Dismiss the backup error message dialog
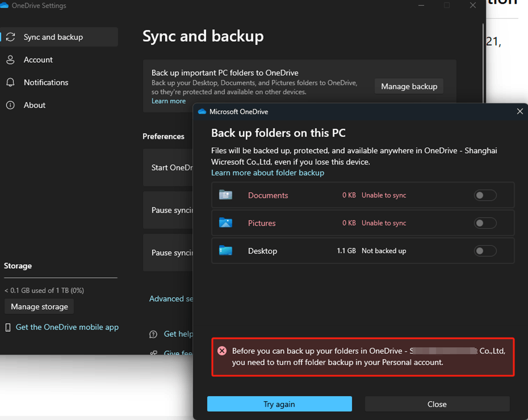This screenshot has width=528, height=420. point(436,404)
